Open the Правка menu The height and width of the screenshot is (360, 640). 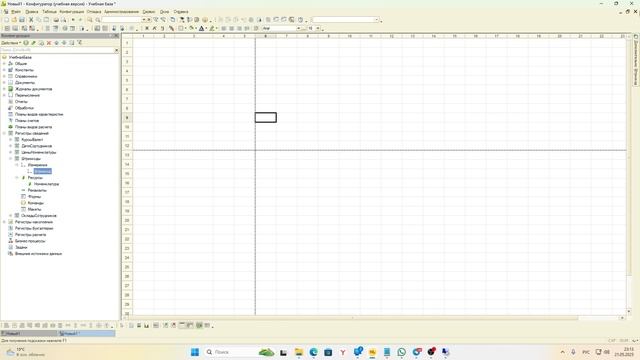pyautogui.click(x=31, y=12)
